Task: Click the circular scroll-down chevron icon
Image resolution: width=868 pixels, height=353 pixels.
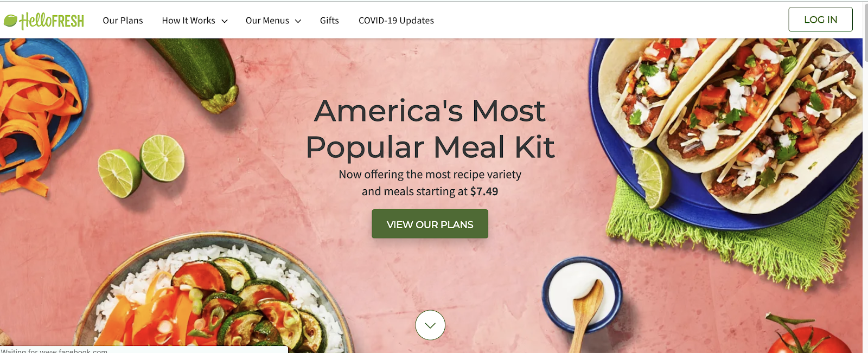Action: [430, 325]
